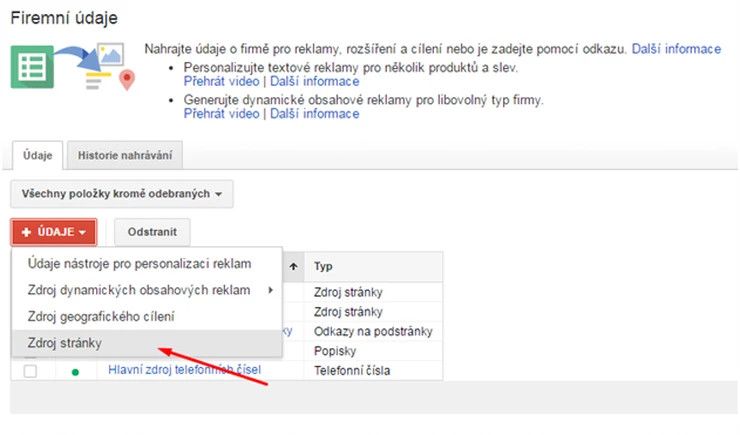This screenshot has height=435, width=740.
Task: Click the Odkazy na podstránky type cell
Action: click(373, 332)
